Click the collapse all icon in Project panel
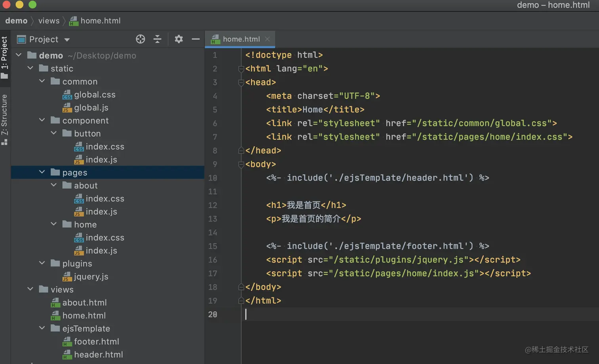Screen dimensions: 599x364 pyautogui.click(x=157, y=39)
